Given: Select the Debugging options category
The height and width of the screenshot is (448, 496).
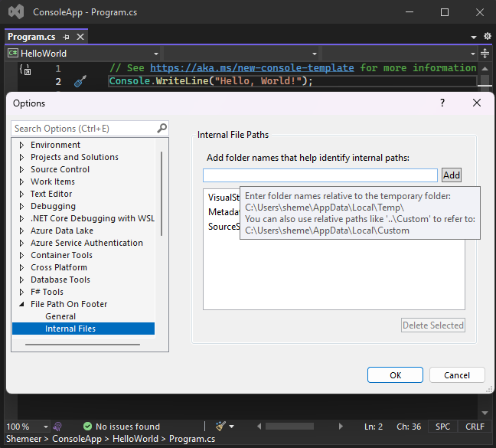Looking at the screenshot, I should (x=53, y=206).
